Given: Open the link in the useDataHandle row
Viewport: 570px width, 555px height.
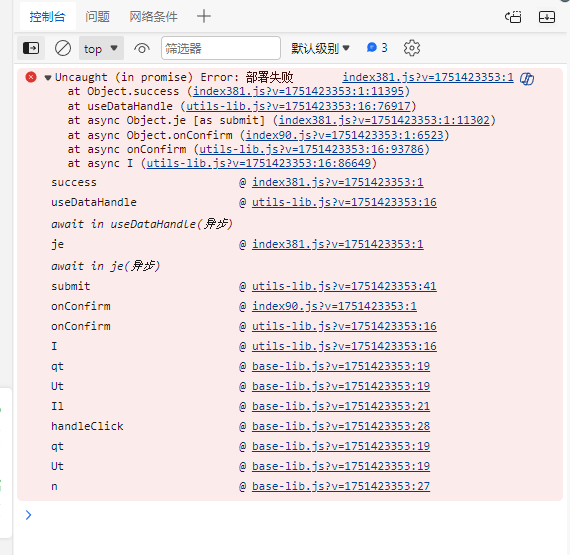Looking at the screenshot, I should pyautogui.click(x=344, y=202).
